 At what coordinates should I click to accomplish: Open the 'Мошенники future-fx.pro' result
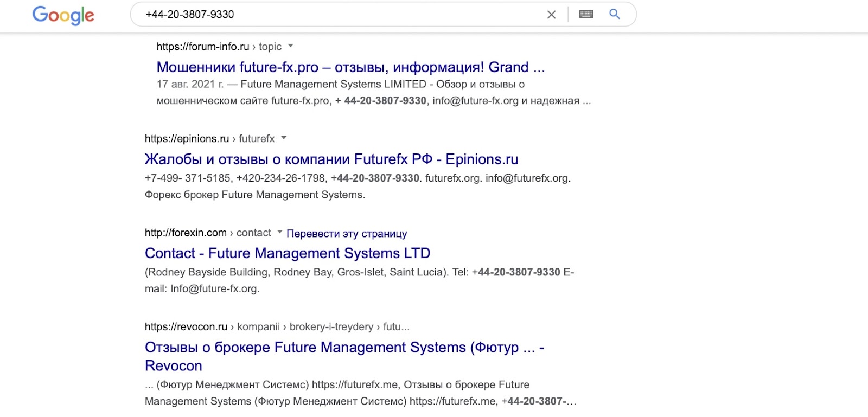(350, 67)
